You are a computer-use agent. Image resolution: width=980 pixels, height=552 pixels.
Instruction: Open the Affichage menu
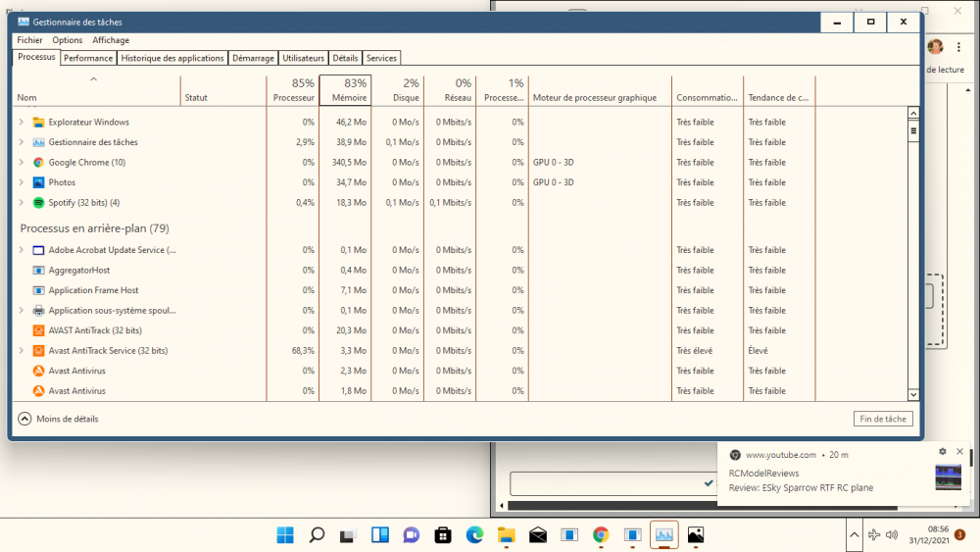point(111,40)
